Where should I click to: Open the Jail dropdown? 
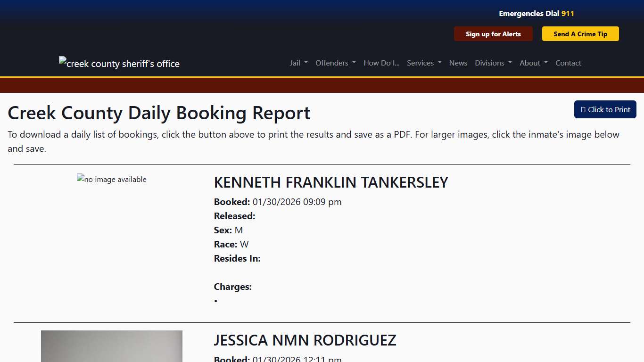(x=298, y=63)
